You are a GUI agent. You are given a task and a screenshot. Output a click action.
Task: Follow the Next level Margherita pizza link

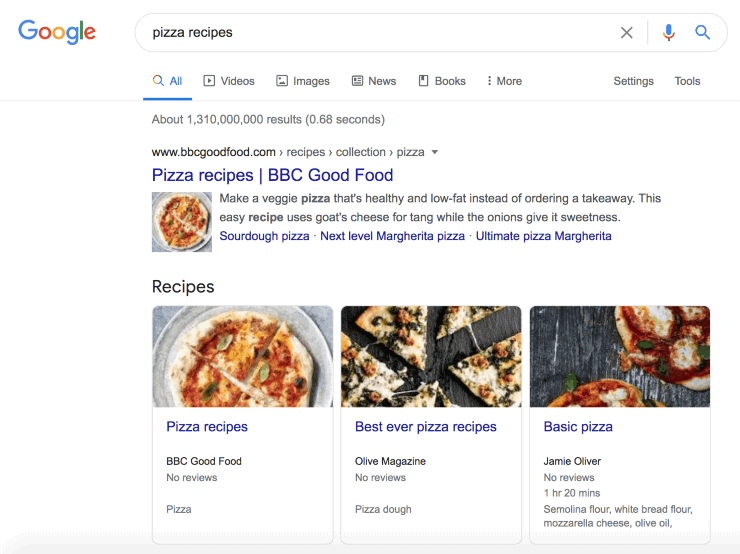[x=392, y=236]
